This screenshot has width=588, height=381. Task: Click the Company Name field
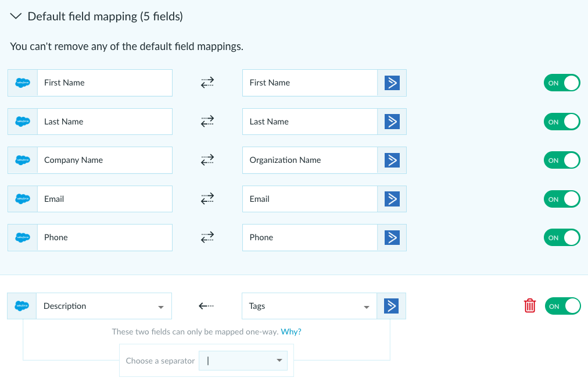105,161
